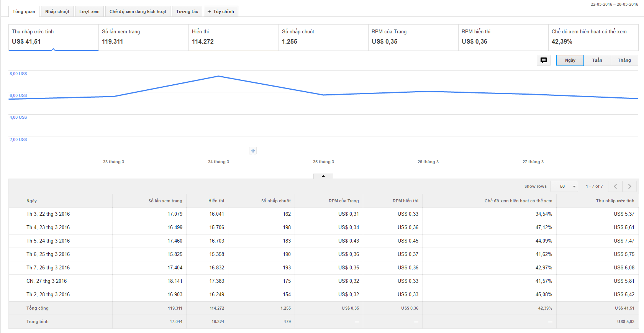Screen dimensions: 644x333
Task: Click the date range 22-03-2016 – 28-03-2016
Action: click(614, 4)
